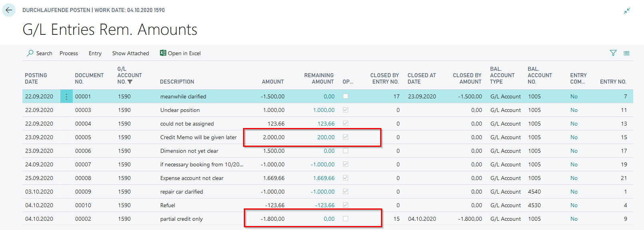Click the back arrow button
644x230 pixels.
[9, 10]
